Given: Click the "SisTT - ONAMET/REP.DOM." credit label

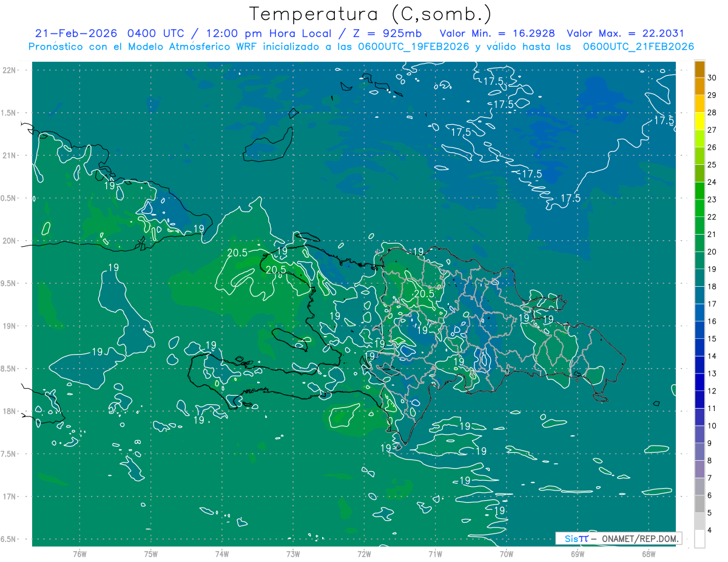Looking at the screenshot, I should [x=618, y=538].
